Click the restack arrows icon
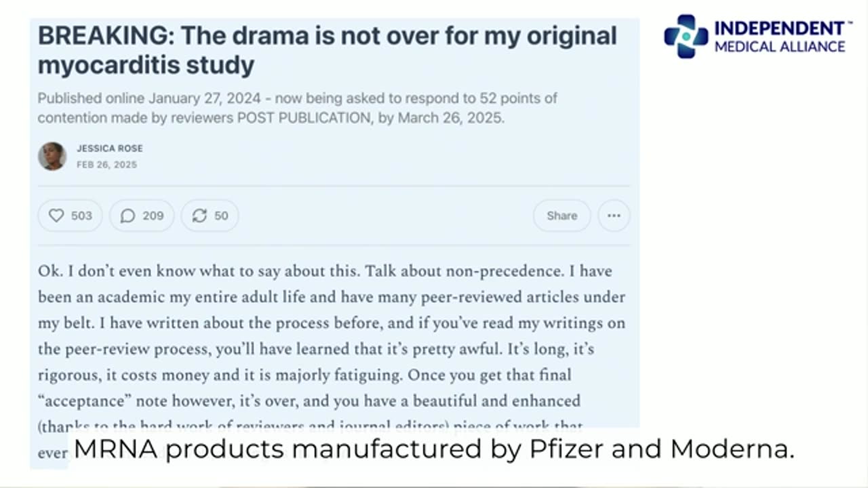Screen dimensions: 868x488 coord(199,216)
